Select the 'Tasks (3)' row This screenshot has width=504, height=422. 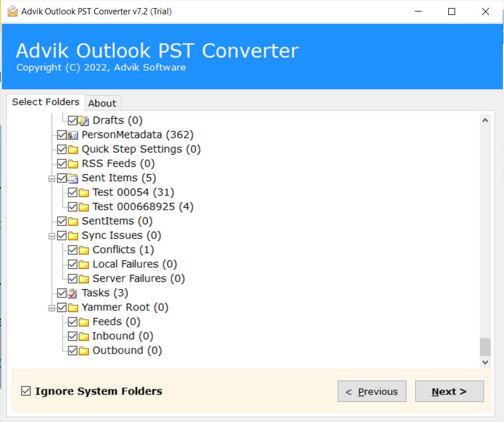tap(105, 293)
